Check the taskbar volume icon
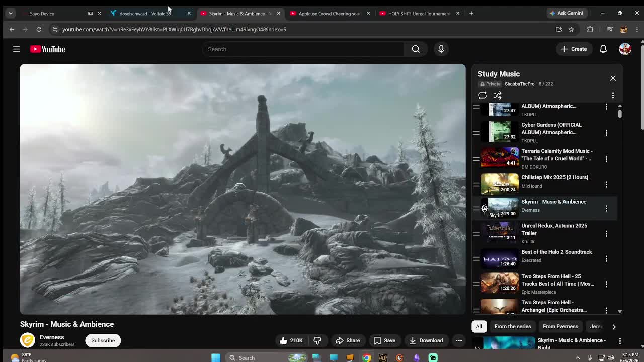 click(x=611, y=357)
